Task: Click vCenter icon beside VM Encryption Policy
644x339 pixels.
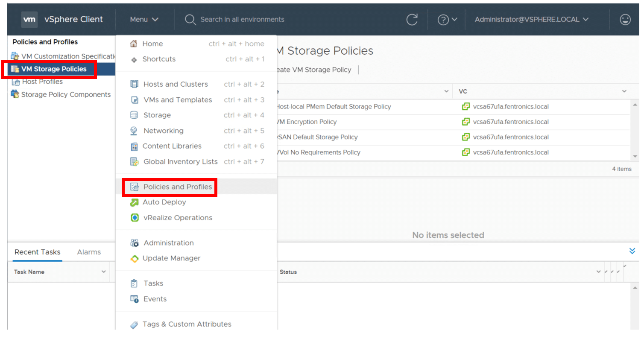Action: click(466, 122)
